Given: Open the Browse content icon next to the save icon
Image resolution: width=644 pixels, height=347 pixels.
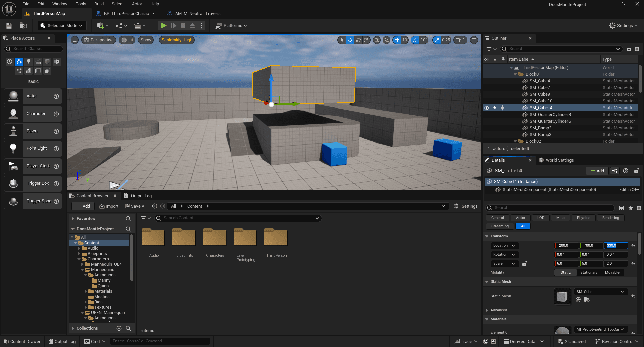Looking at the screenshot, I should click(x=23, y=26).
